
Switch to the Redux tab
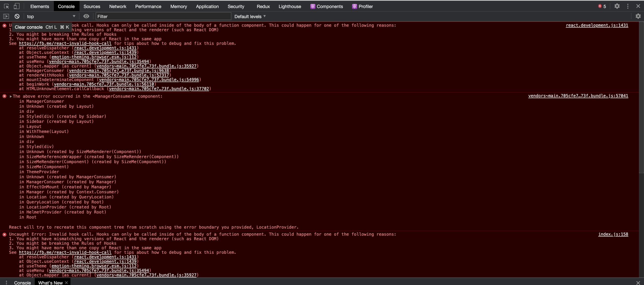[263, 6]
